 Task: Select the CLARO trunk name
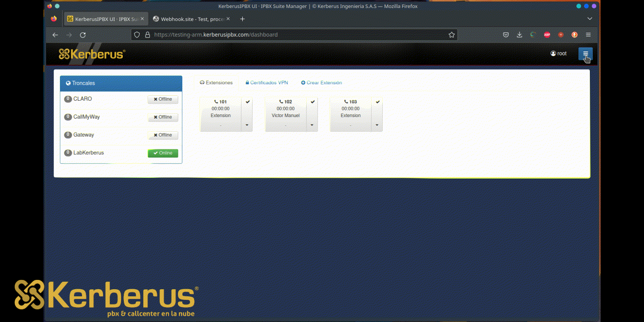pos(82,99)
